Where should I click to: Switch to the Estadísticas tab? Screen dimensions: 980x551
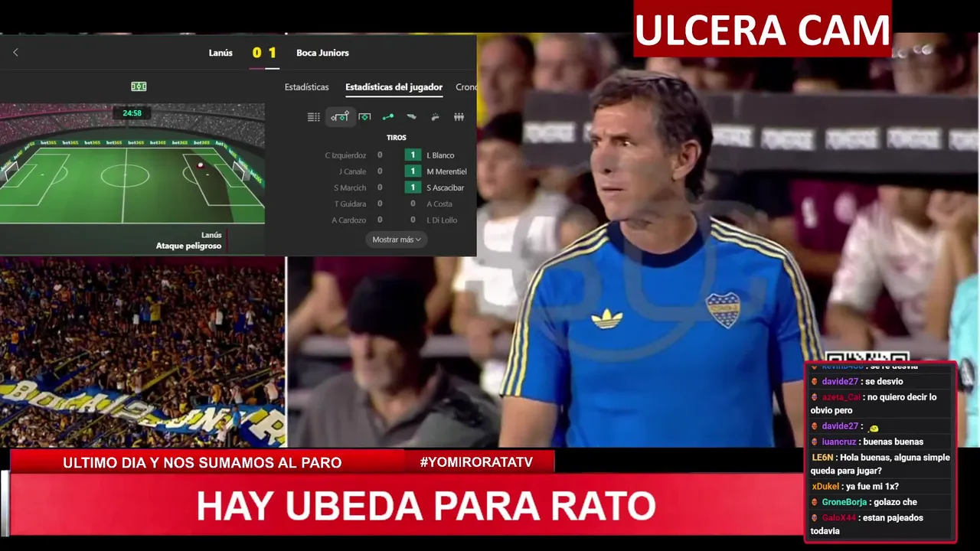coord(306,87)
